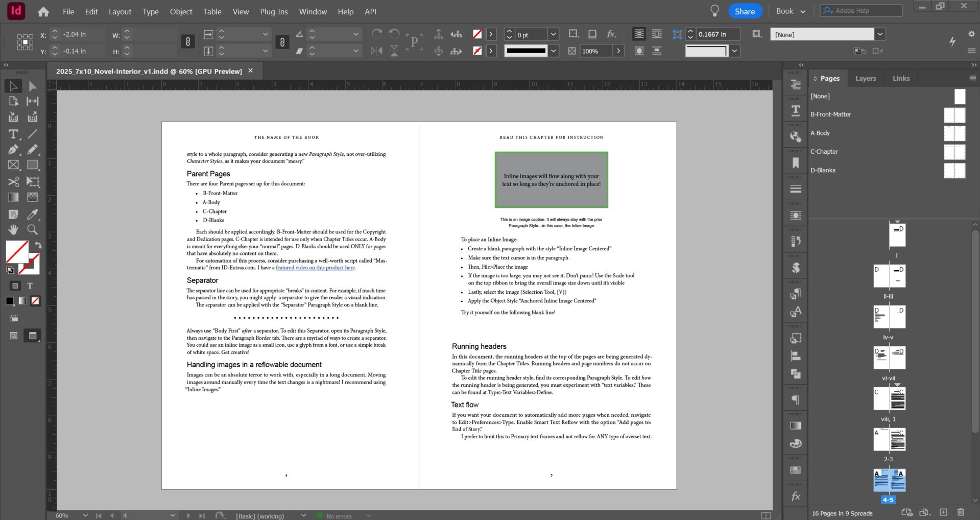Viewport: 980px width, 520px height.
Task: Select the Pencil tool
Action: 33,150
